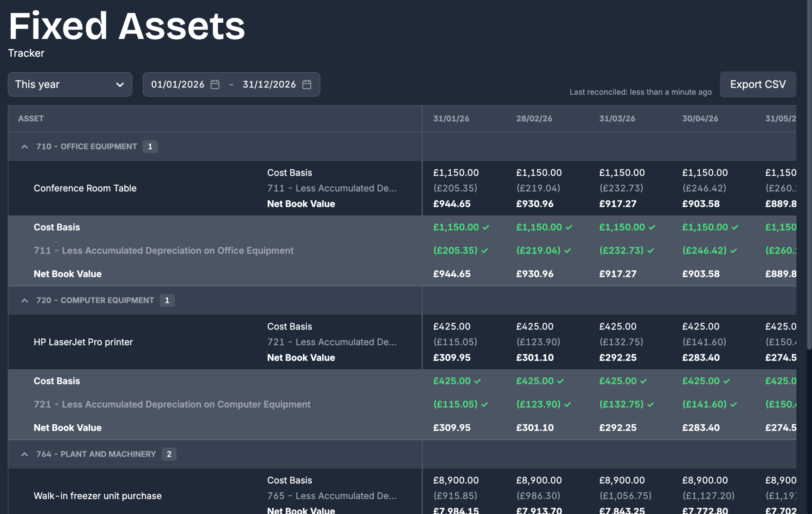The width and height of the screenshot is (812, 514).
Task: Click the green check beside (£246.42)
Action: point(734,250)
